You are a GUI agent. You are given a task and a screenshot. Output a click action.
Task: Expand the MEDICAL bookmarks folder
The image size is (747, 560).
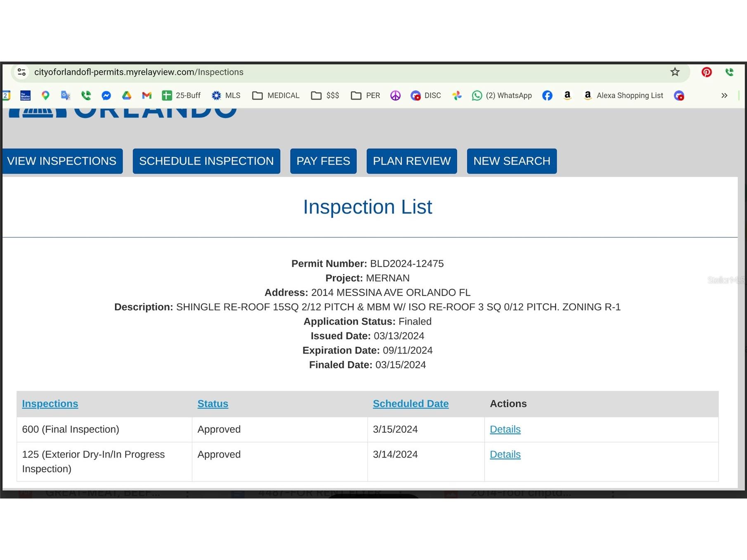[276, 96]
